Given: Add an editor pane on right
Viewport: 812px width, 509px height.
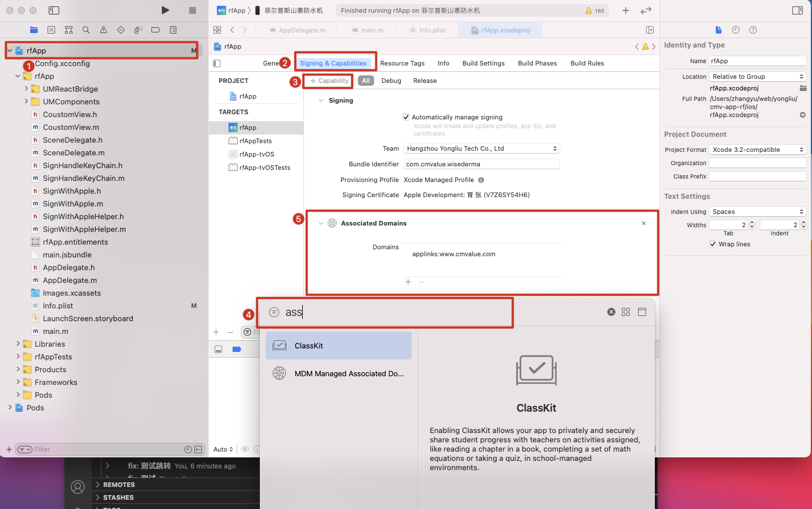Looking at the screenshot, I should pos(650,30).
